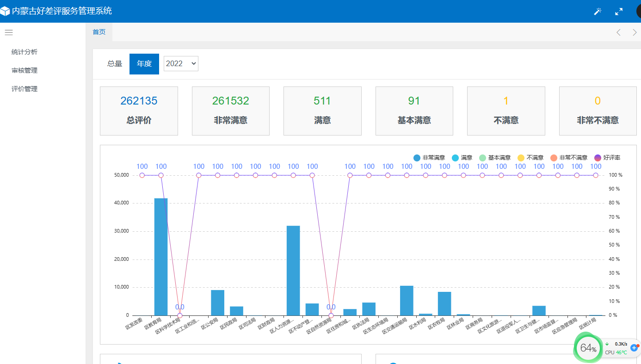
Task: Toggle 非常满意 series in chart legend
Action: pyautogui.click(x=429, y=158)
